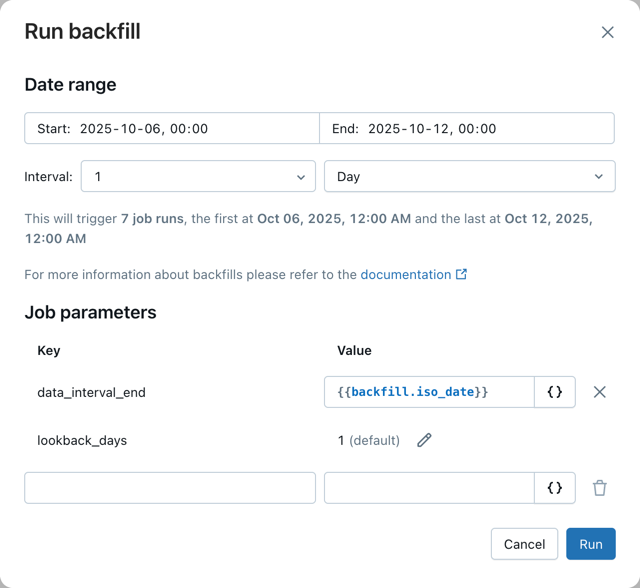Viewport: 640px width, 588px height.
Task: Open dynamic values braces for data_interval_end
Action: (555, 392)
